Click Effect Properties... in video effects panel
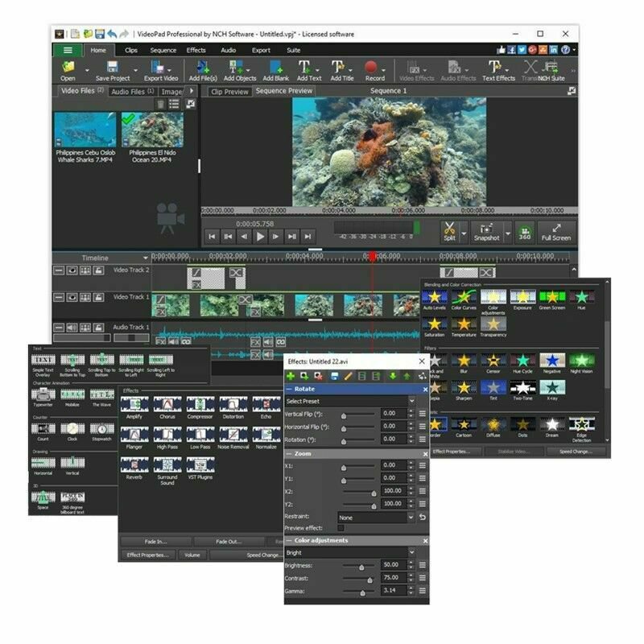Screen dimensions: 644x644 point(451,452)
